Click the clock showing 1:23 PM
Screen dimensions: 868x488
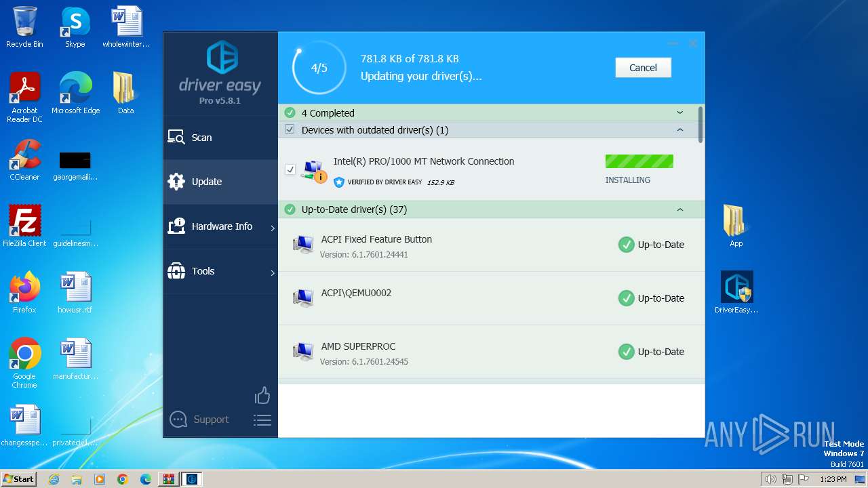point(833,479)
